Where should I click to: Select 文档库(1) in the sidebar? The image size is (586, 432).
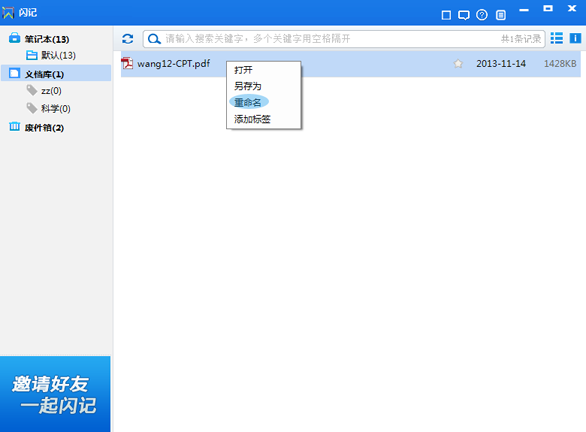(56, 74)
